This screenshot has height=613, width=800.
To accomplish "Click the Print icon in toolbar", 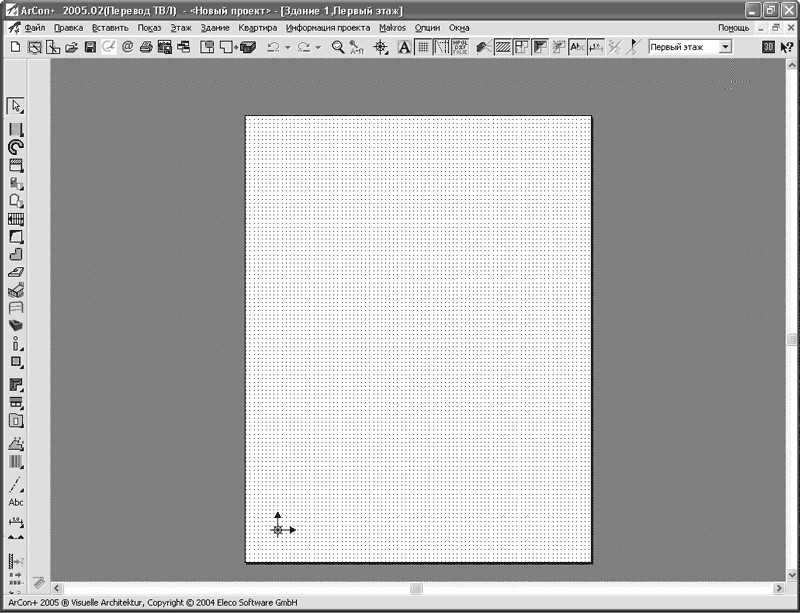I will click(146, 47).
